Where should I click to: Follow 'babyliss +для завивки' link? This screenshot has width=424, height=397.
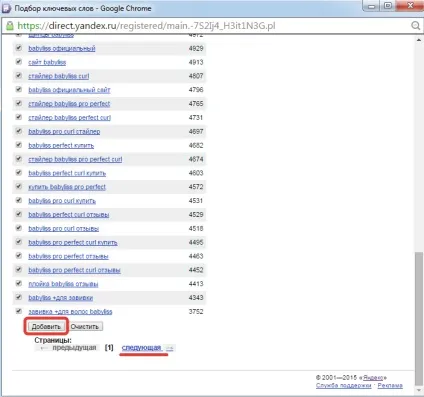tap(60, 298)
